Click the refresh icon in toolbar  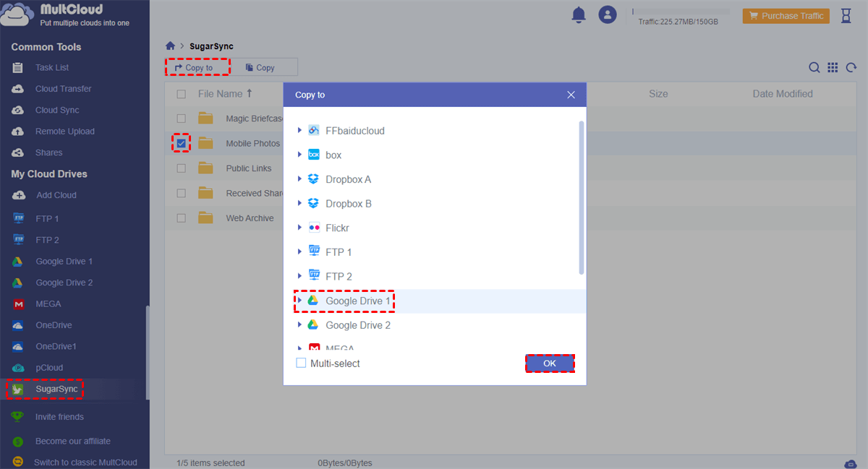coord(851,67)
